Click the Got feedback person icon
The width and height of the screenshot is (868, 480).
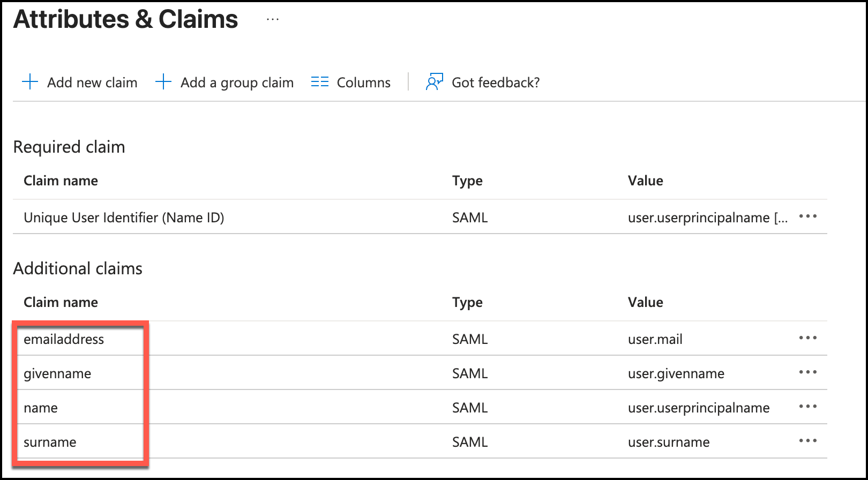point(434,82)
